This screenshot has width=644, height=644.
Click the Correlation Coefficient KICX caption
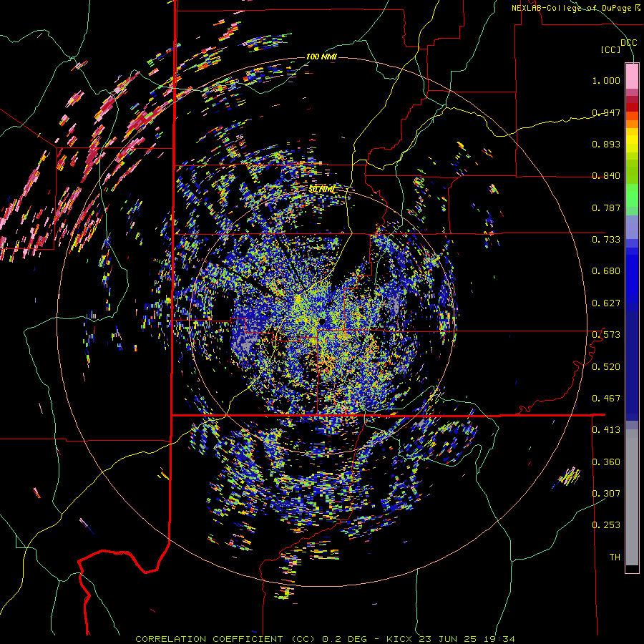325,639
